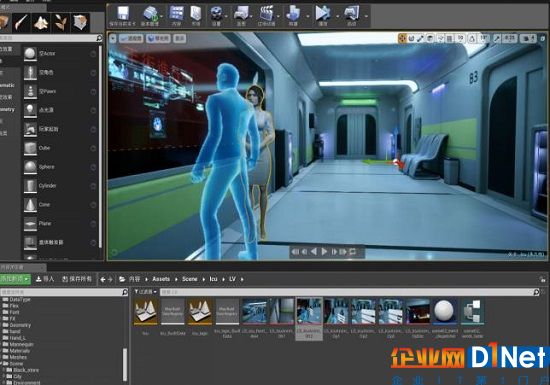Click the folder tree vertical scrollbar
Viewport: 550px width, 385px height.
click(x=125, y=364)
